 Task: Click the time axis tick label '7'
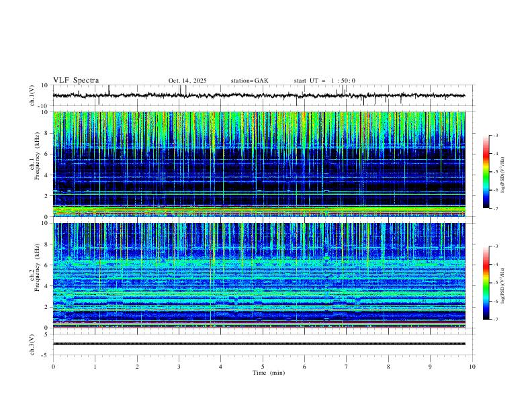click(x=347, y=367)
